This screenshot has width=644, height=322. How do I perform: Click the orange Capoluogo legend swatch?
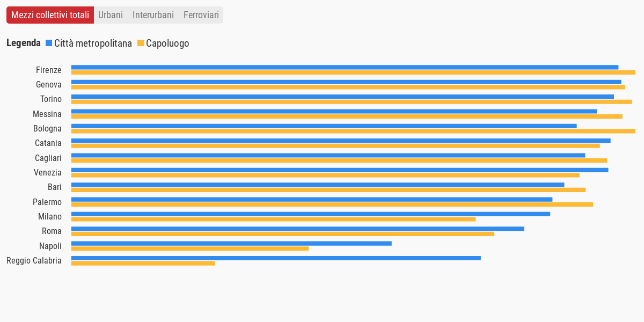pyautogui.click(x=141, y=43)
